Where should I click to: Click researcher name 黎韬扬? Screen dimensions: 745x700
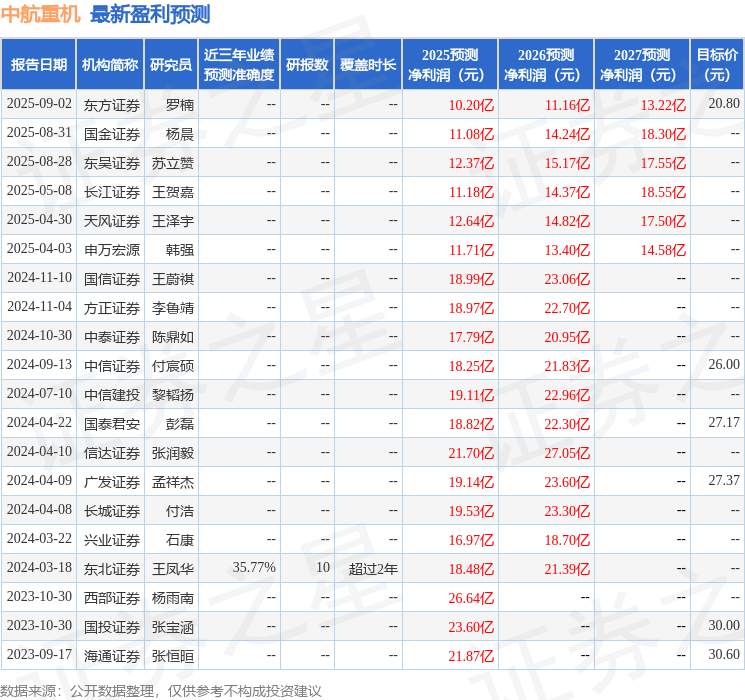click(x=173, y=395)
